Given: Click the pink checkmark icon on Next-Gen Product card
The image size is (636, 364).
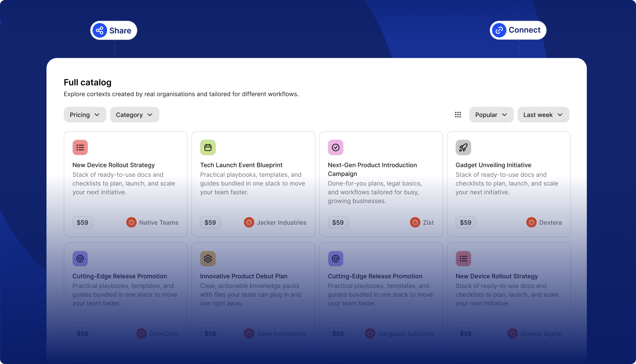Looking at the screenshot, I should [336, 147].
